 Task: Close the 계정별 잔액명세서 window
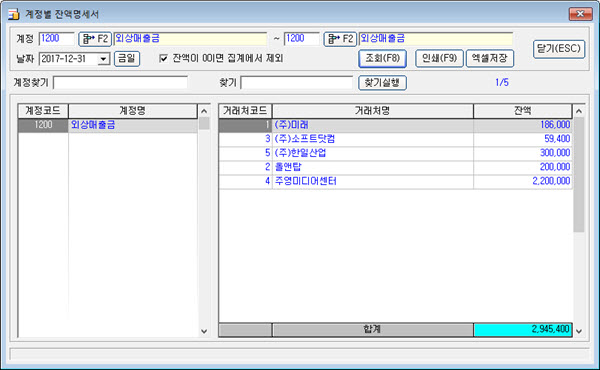pos(580,14)
